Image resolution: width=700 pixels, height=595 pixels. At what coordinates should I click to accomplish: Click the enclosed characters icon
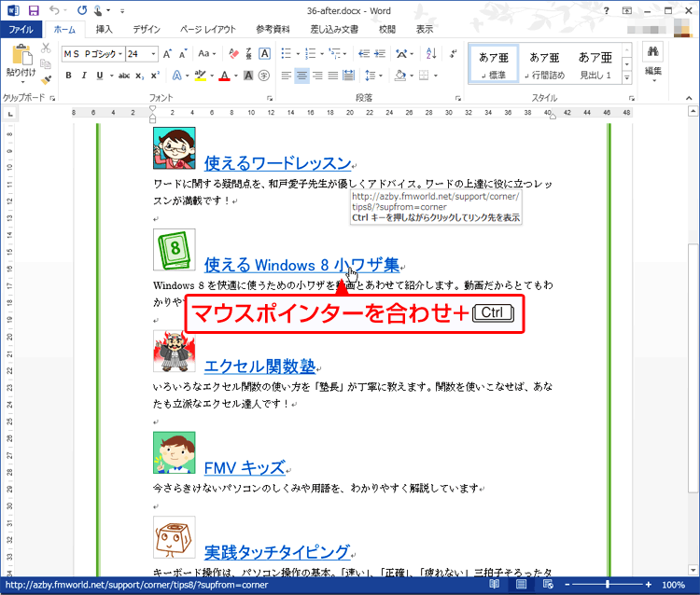click(264, 76)
